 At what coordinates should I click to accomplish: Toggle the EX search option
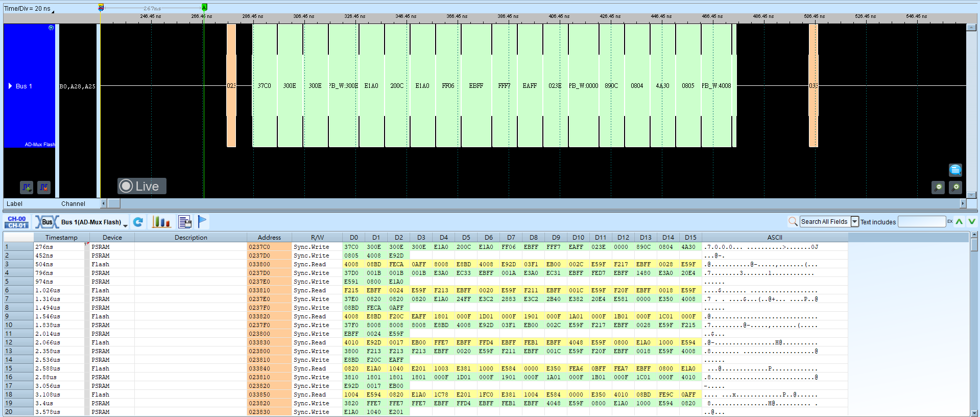(950, 221)
